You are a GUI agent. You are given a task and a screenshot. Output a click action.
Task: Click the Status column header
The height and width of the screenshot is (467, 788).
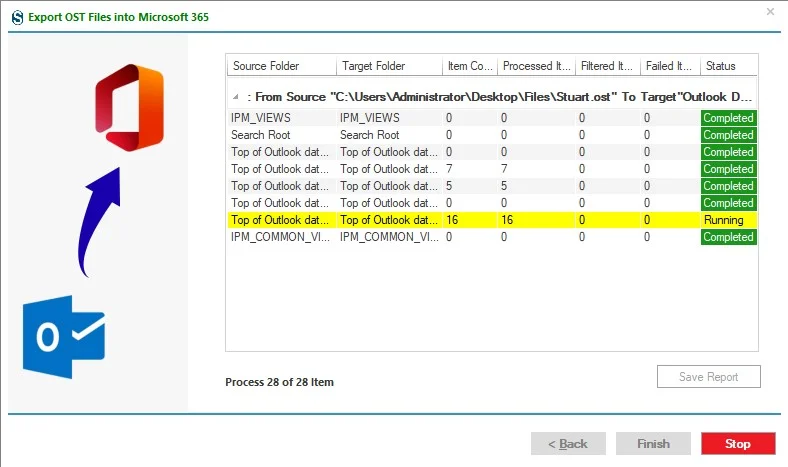pos(728,66)
